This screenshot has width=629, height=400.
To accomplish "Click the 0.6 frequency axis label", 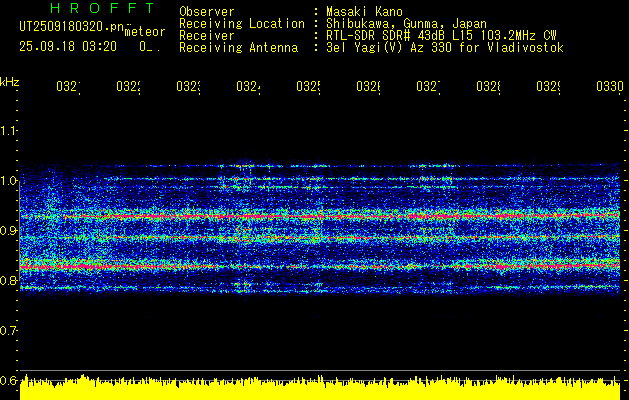I will (8, 380).
